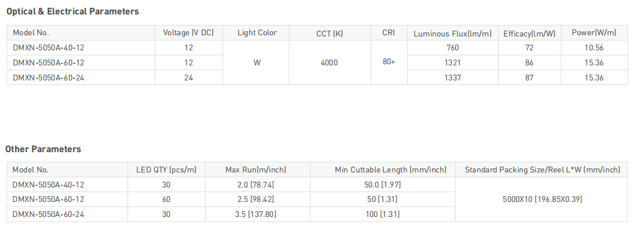
Task: Select DMXN-5050A-40-12 in the optical table
Action: click(49, 47)
